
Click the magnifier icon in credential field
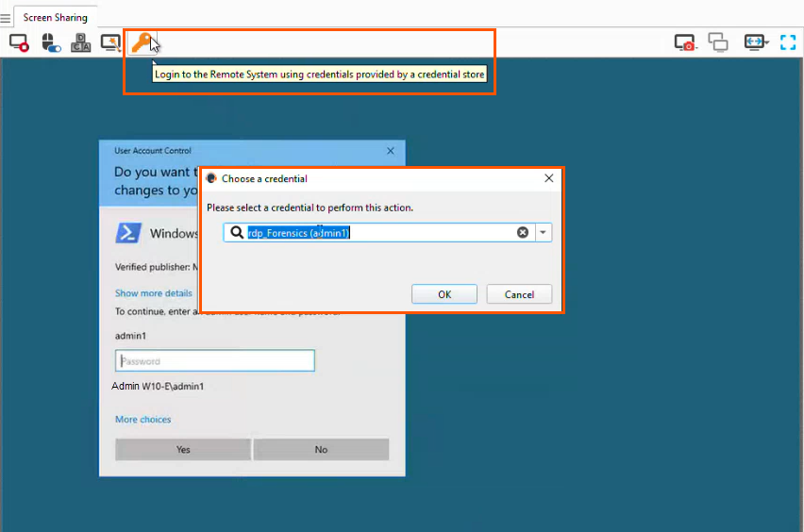(x=236, y=233)
